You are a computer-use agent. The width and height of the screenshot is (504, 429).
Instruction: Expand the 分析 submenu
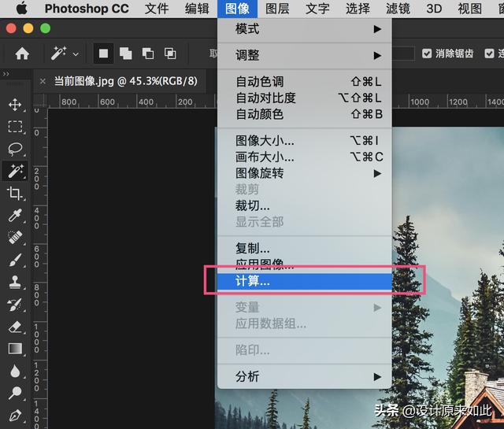(x=305, y=376)
